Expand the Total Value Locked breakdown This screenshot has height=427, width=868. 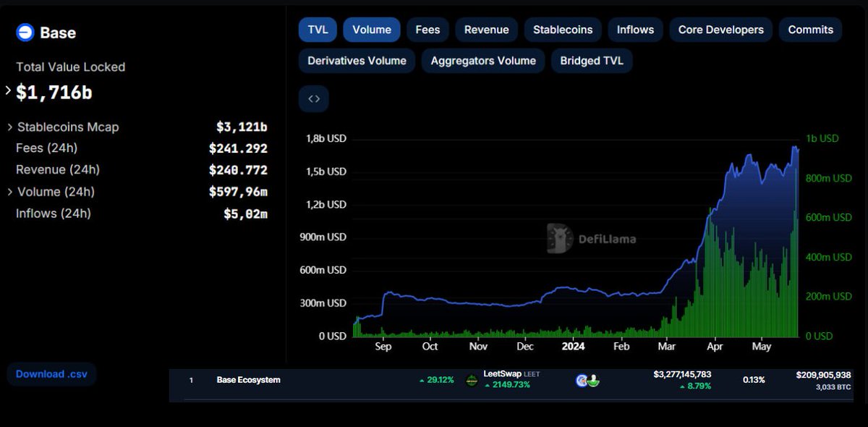[8, 91]
